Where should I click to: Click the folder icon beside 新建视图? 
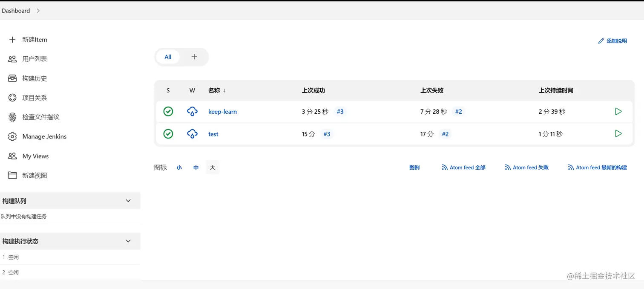click(x=12, y=175)
